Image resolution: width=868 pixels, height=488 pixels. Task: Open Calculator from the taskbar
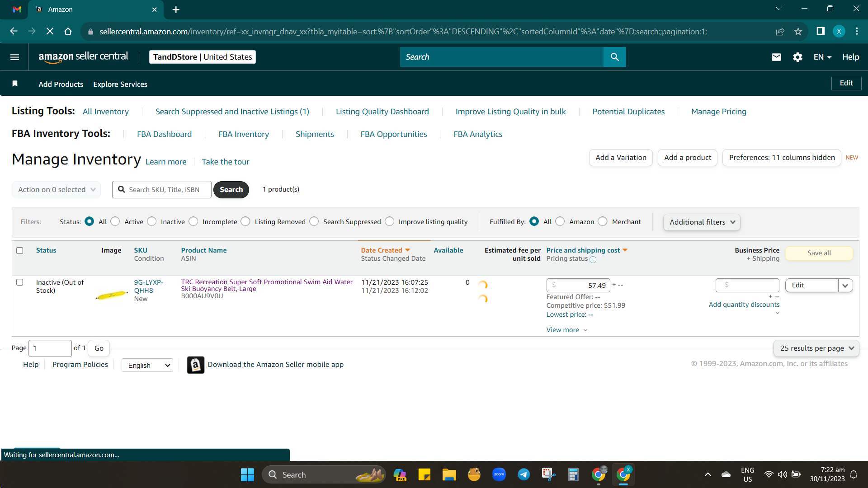[x=573, y=474]
